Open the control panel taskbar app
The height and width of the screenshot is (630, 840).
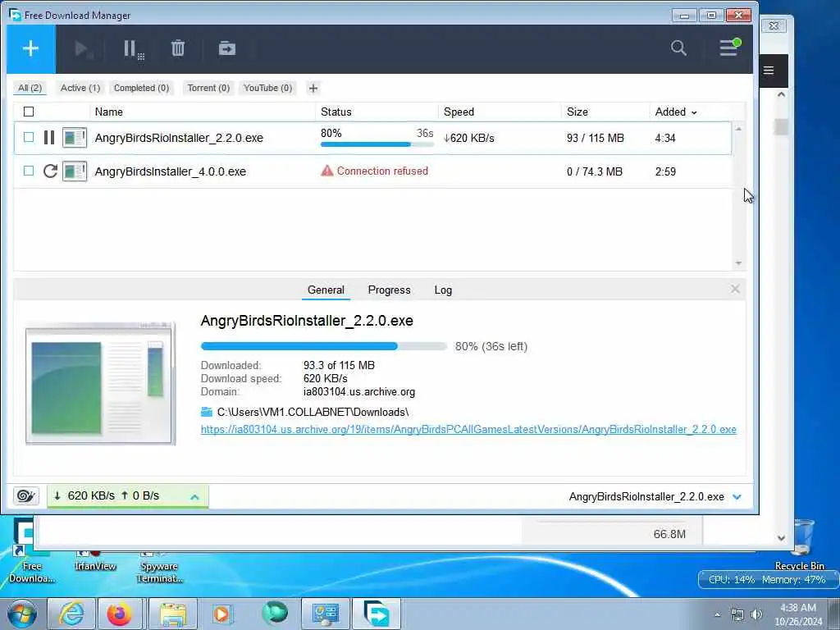(326, 614)
